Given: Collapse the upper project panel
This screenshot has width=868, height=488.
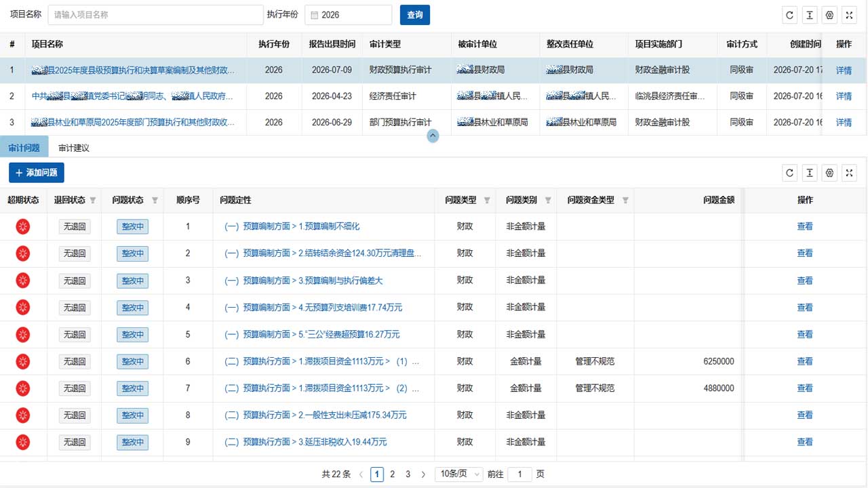Looking at the screenshot, I should [433, 136].
